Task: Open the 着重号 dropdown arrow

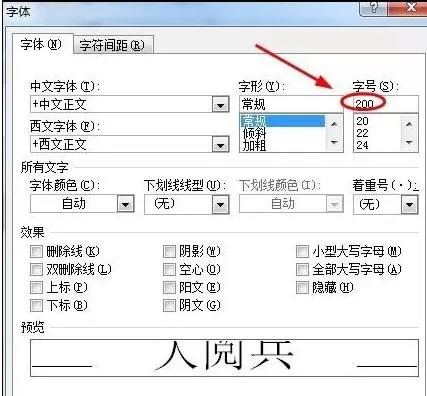Action: click(410, 204)
